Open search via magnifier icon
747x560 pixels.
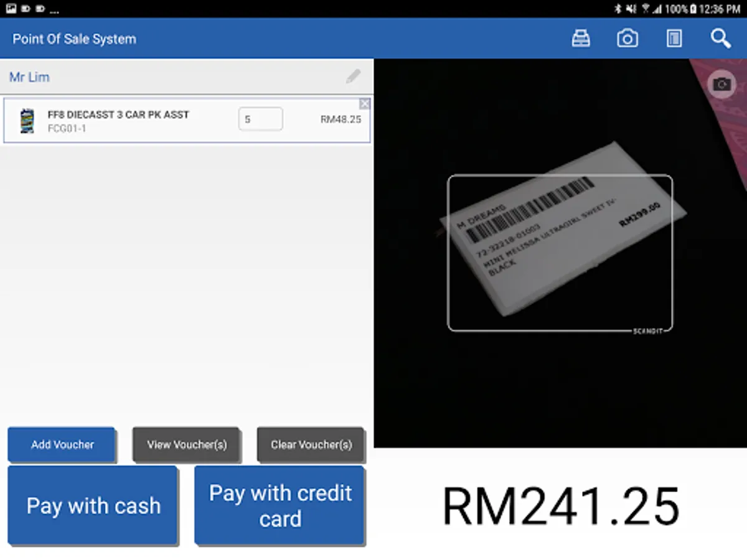coord(721,39)
